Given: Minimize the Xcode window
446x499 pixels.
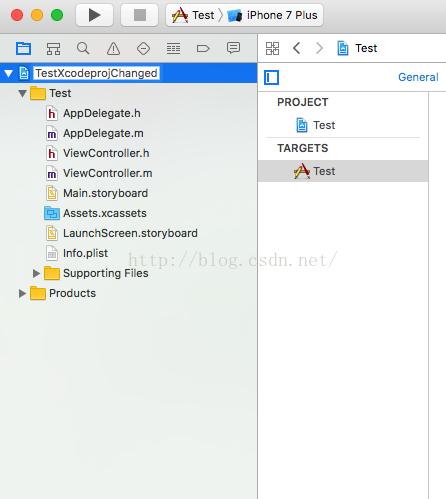Looking at the screenshot, I should (37, 15).
